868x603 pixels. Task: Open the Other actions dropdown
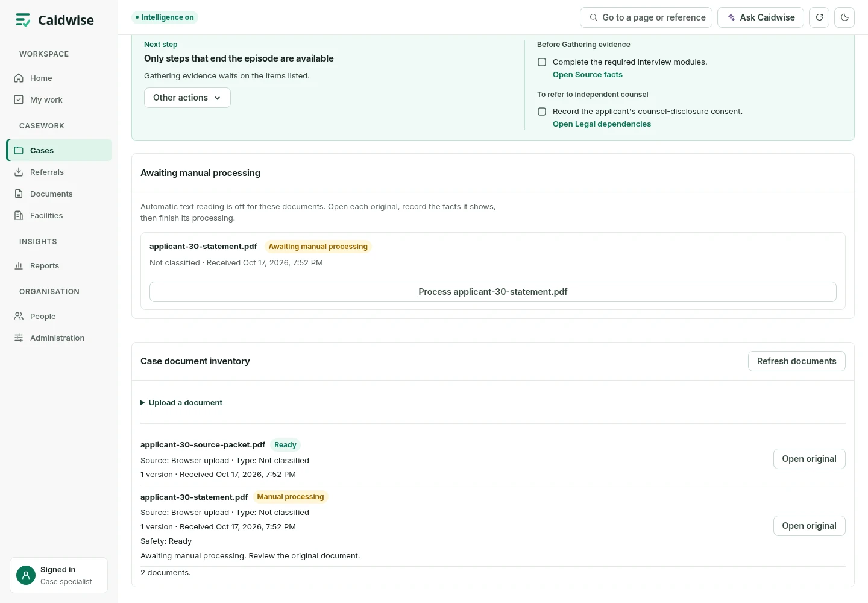pyautogui.click(x=187, y=98)
